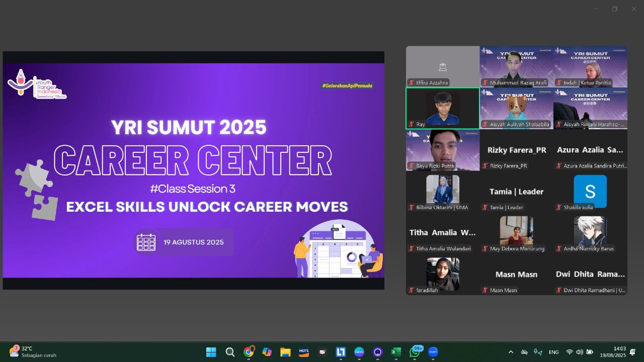Open File Explorer folder icon
This screenshot has height=362, width=644.
285,352
